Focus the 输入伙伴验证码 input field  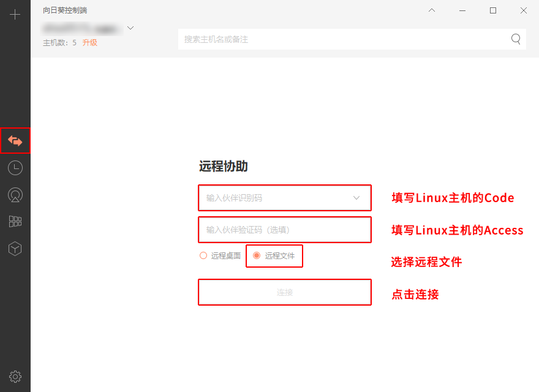pos(285,230)
